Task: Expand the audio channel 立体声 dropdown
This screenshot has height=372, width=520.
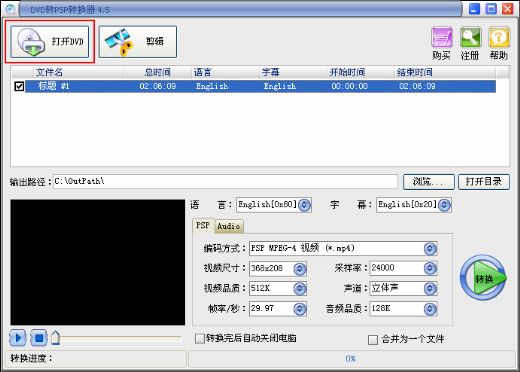Action: pos(430,289)
